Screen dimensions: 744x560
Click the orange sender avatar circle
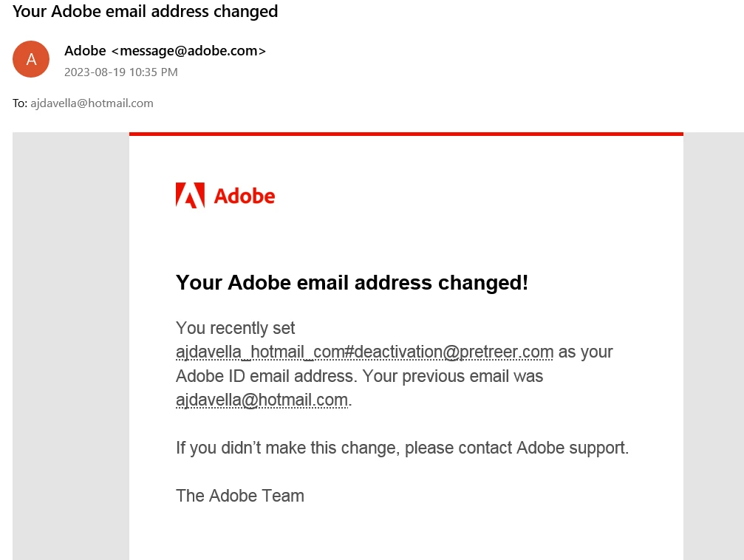pyautogui.click(x=31, y=59)
